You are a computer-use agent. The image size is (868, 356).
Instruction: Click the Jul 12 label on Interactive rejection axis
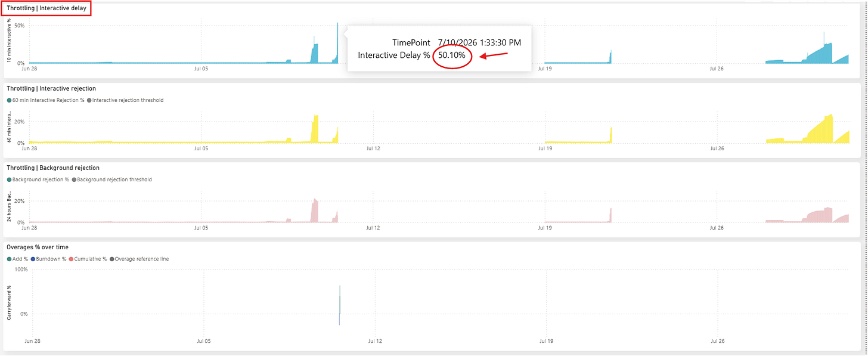click(373, 148)
